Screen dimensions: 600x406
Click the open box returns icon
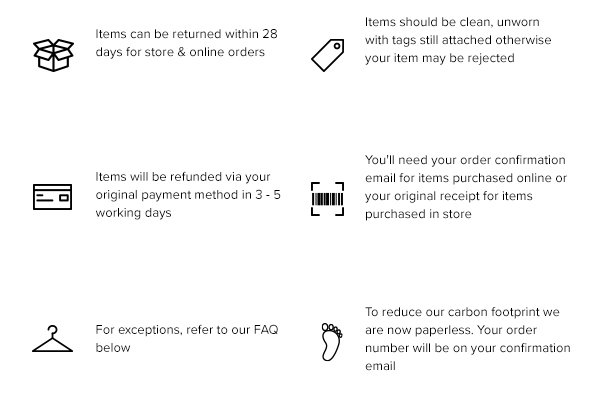tap(53, 52)
